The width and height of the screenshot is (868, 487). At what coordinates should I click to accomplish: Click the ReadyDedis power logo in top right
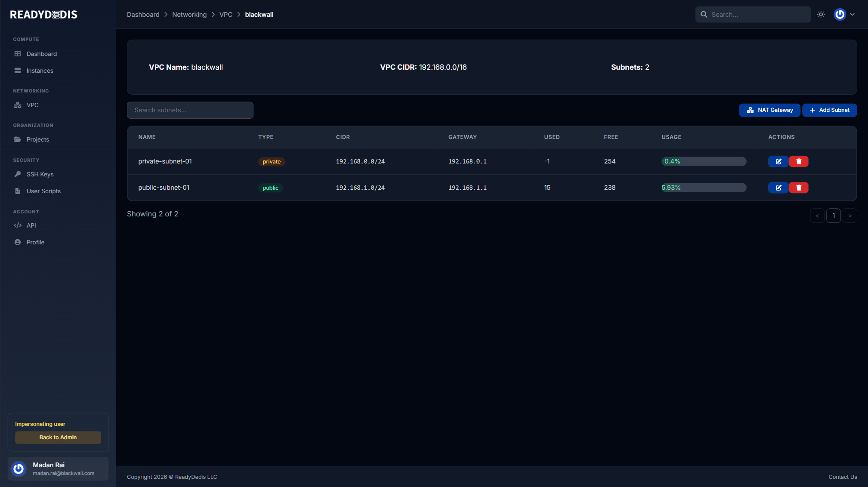(839, 14)
